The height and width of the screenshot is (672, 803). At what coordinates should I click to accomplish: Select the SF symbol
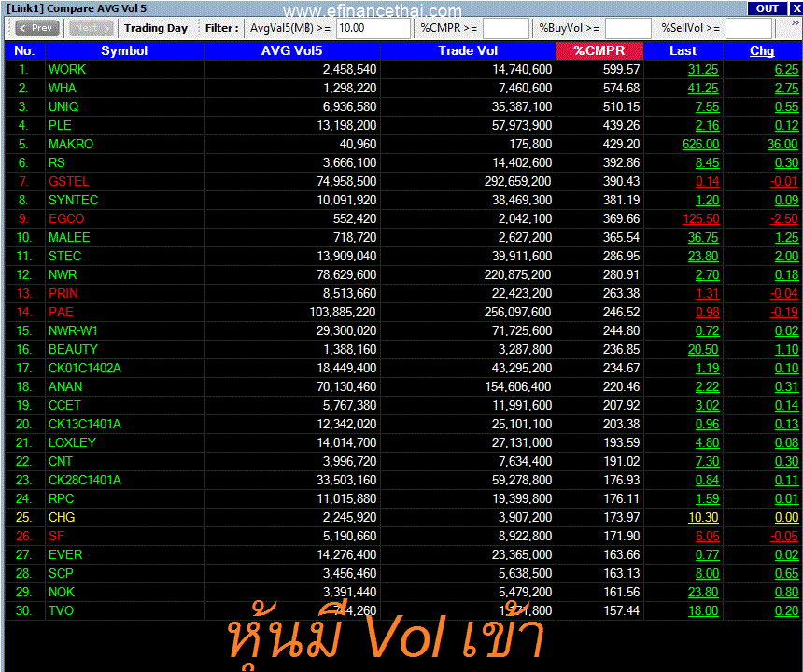[x=56, y=537]
